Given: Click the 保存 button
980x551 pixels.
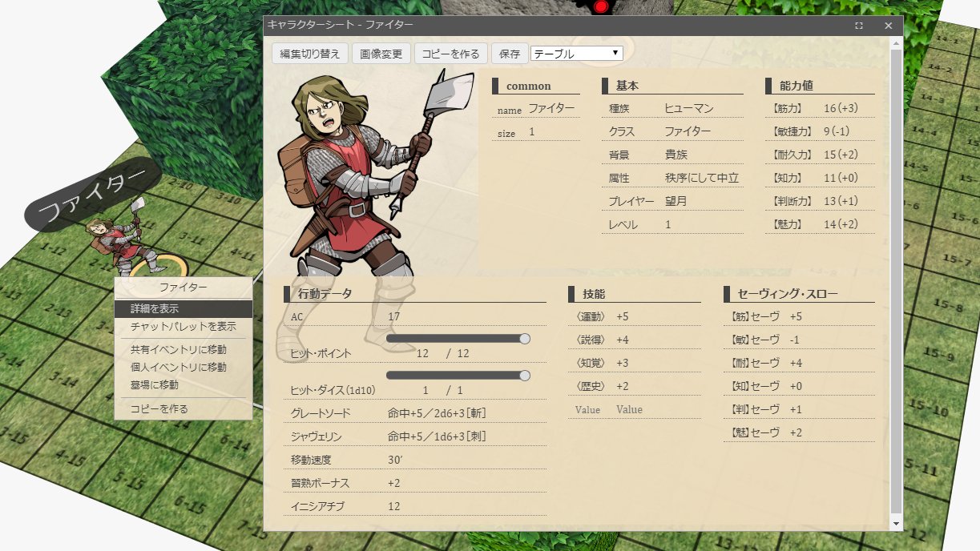Looking at the screenshot, I should pos(510,54).
